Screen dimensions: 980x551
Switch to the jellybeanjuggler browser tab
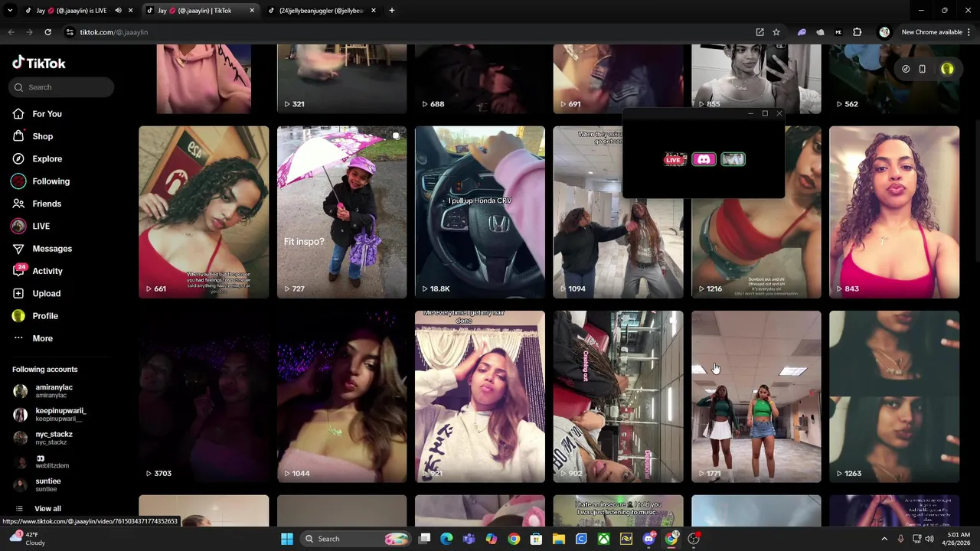coord(320,11)
